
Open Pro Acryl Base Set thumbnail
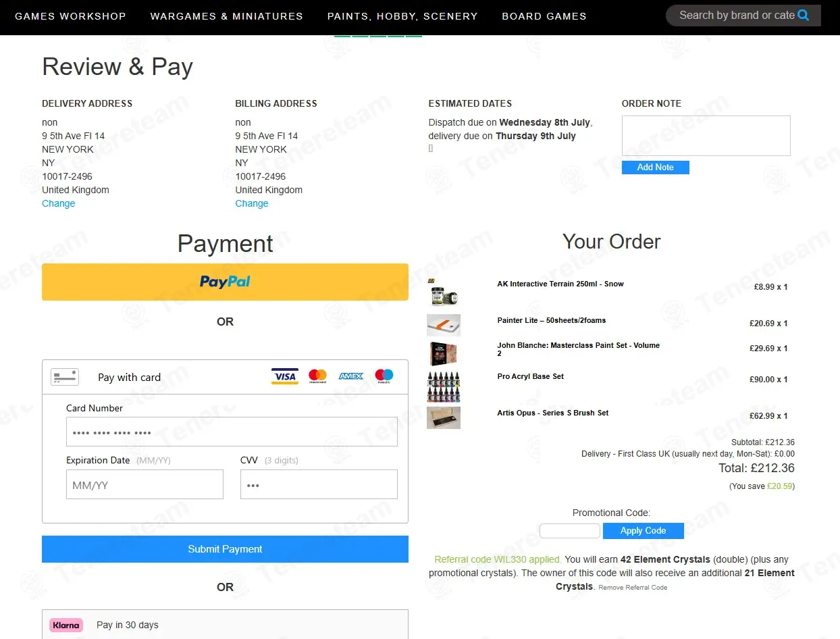[444, 387]
